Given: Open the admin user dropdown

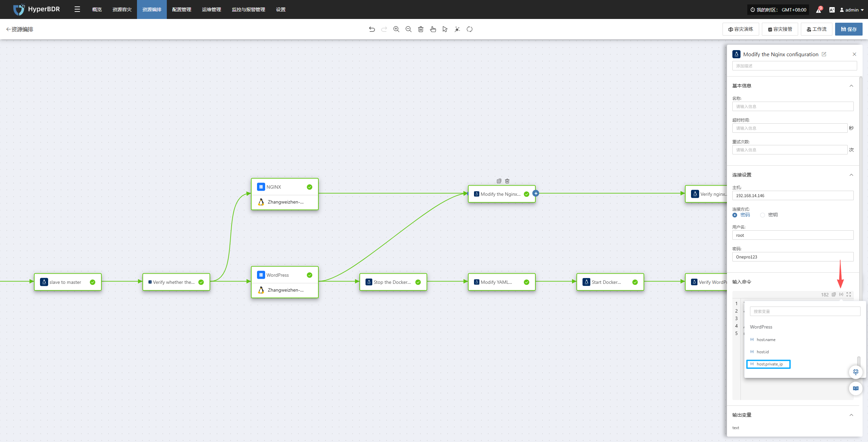Looking at the screenshot, I should 851,10.
